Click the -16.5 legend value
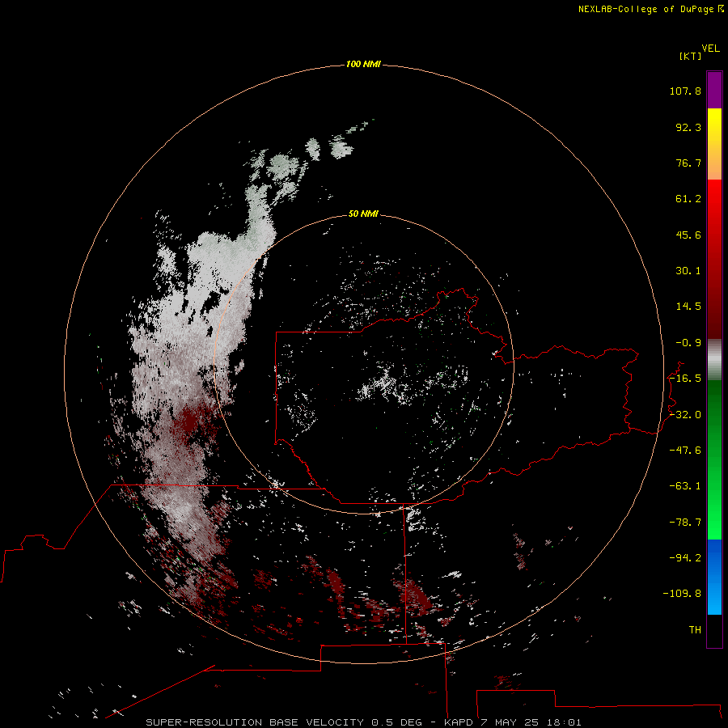This screenshot has width=728, height=728. pos(685,379)
